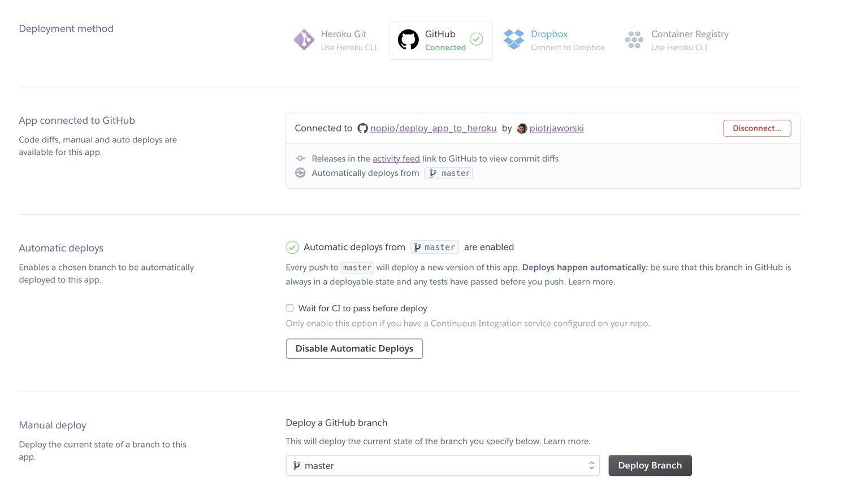
Task: Click the Manual deploy section heading
Action: point(53,425)
